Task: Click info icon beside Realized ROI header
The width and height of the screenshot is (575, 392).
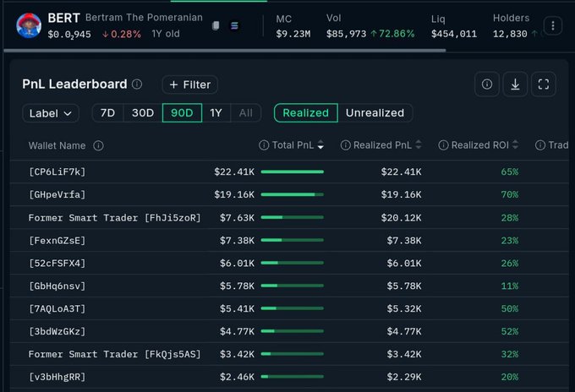Action: tap(443, 145)
